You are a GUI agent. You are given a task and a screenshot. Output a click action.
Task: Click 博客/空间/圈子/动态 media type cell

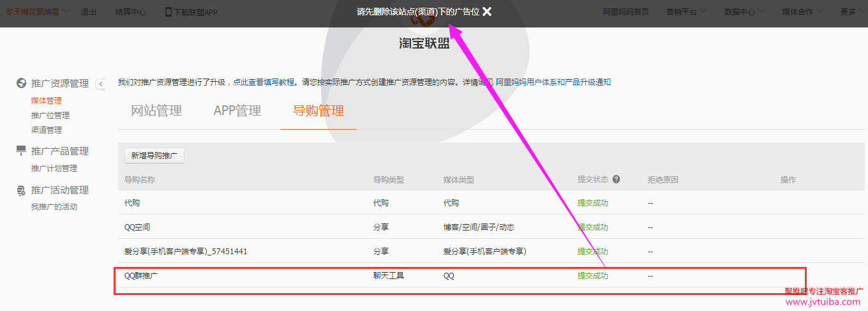click(x=479, y=227)
